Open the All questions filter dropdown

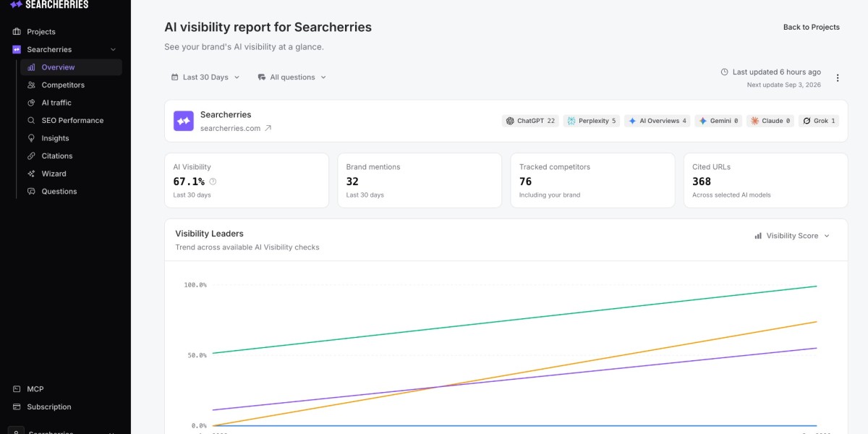tap(292, 77)
